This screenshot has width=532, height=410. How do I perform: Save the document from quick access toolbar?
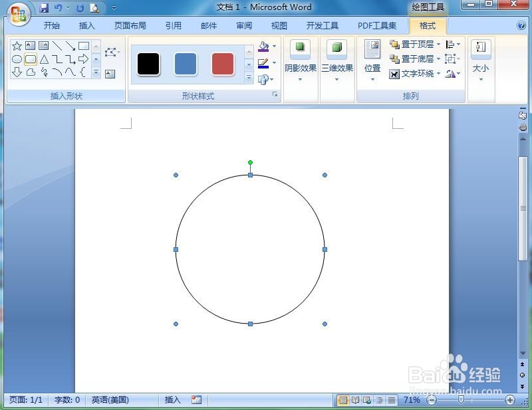click(x=44, y=8)
